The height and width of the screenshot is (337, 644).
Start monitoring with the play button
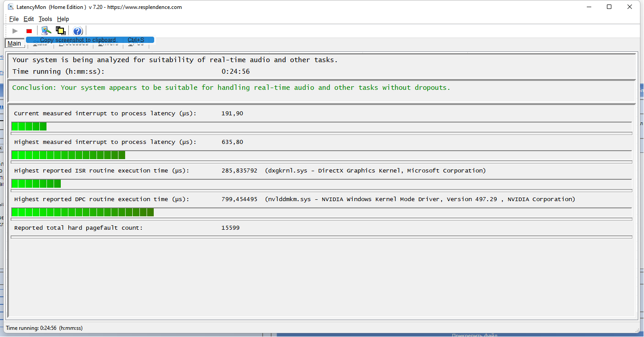[x=15, y=31]
